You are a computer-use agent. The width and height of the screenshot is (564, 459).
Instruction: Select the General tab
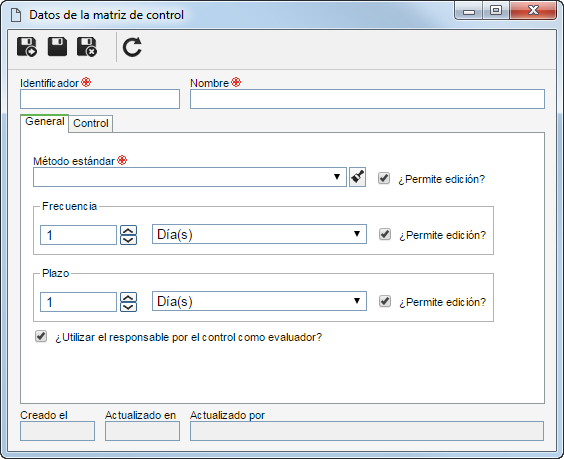[x=45, y=122]
